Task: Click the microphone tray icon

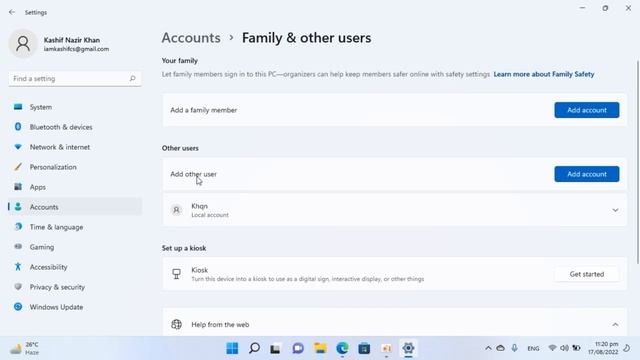Action: click(514, 348)
